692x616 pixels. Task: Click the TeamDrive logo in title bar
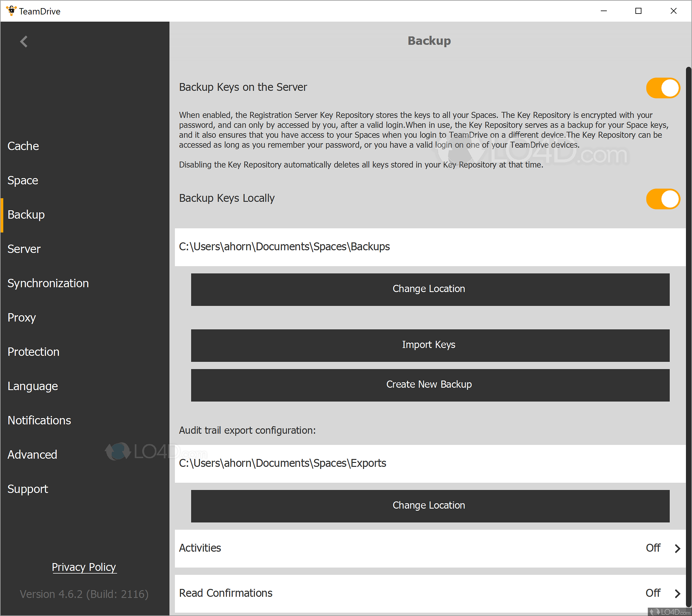click(11, 11)
